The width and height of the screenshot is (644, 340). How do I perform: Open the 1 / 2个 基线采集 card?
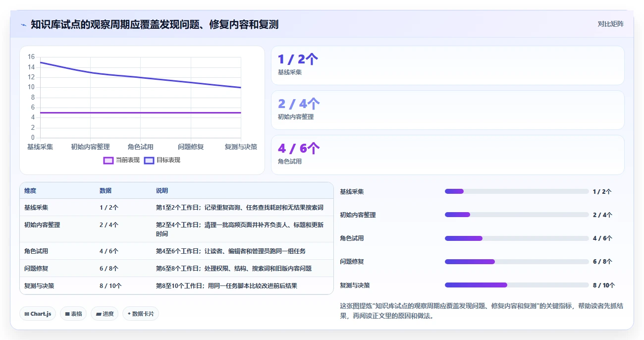447,65
